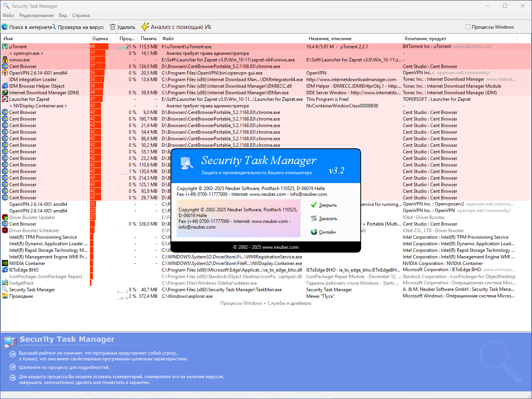
Task: Click the magnifier icon for Проверка на вирусы
Action: click(54, 27)
